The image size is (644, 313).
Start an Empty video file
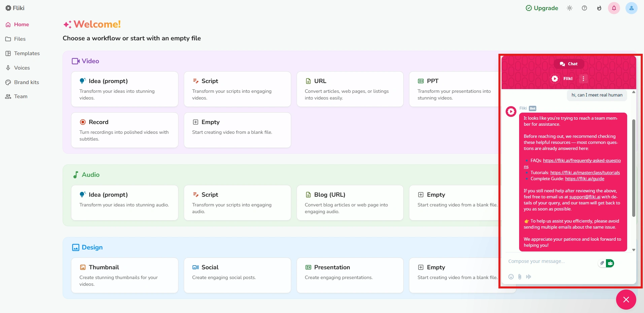(237, 130)
